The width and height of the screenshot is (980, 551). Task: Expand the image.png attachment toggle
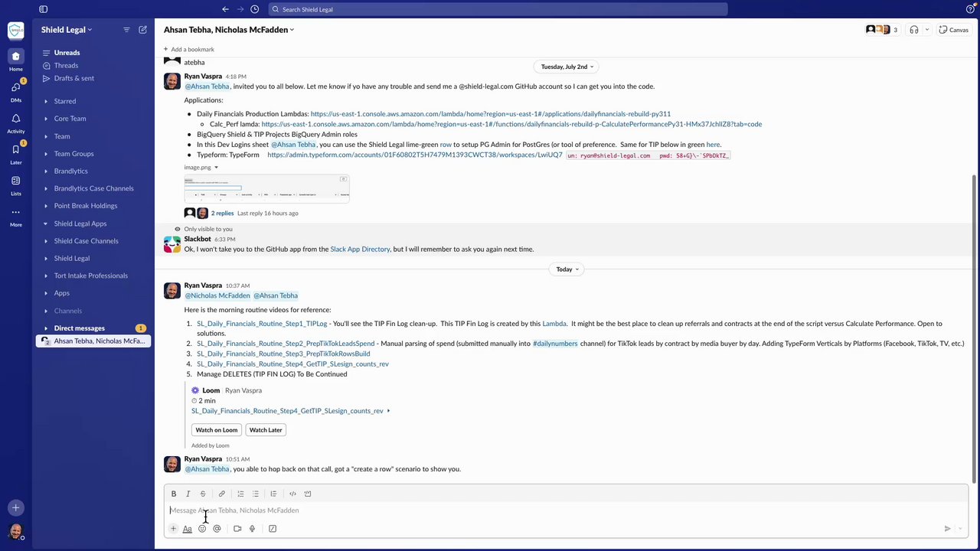point(216,167)
